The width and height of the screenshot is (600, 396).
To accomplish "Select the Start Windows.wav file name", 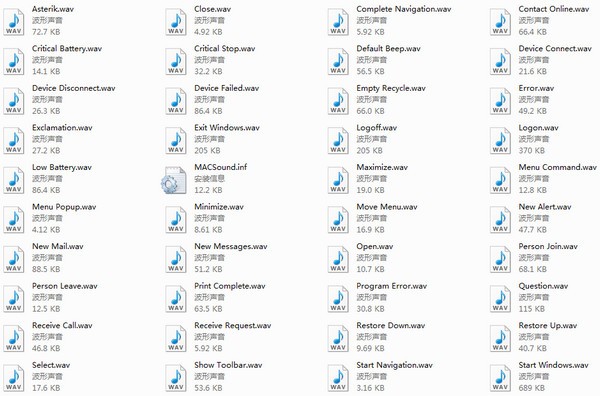I will click(553, 365).
